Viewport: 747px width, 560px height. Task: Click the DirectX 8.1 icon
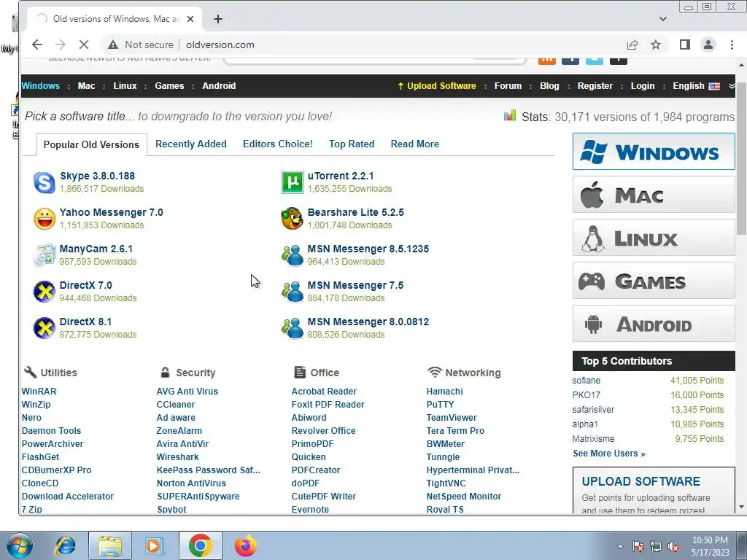tap(44, 328)
